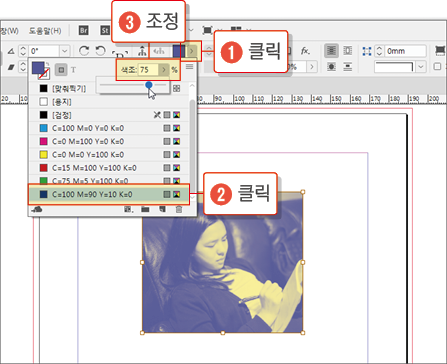Select the duotone photo of woman on the page
The image size is (447, 364).
tap(223, 262)
